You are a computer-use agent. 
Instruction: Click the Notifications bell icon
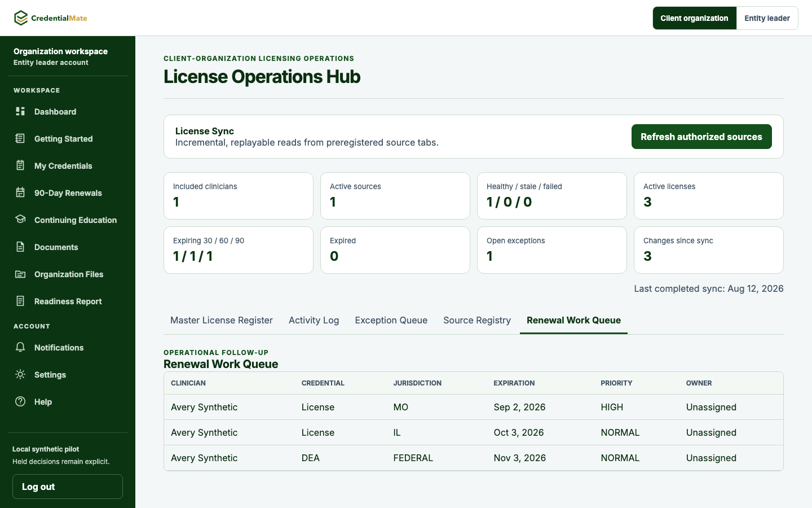click(20, 347)
